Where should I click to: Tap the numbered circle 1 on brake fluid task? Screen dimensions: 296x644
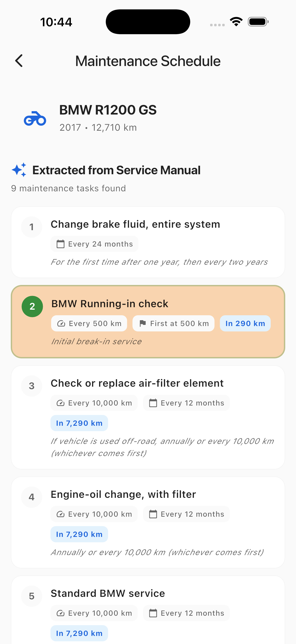pyautogui.click(x=32, y=227)
